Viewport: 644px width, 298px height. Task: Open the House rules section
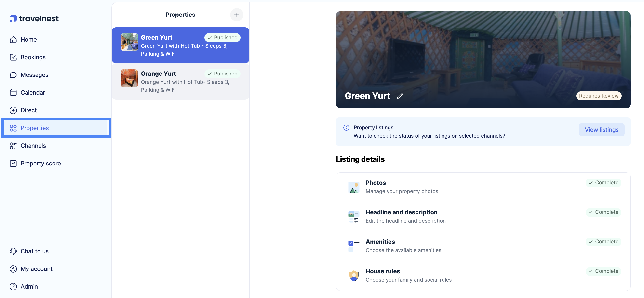pyautogui.click(x=483, y=275)
